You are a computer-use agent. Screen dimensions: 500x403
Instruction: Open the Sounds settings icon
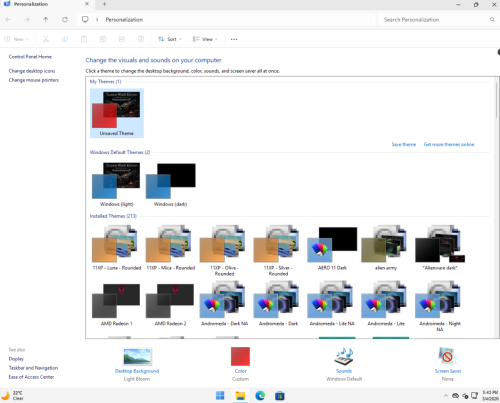coord(344,356)
